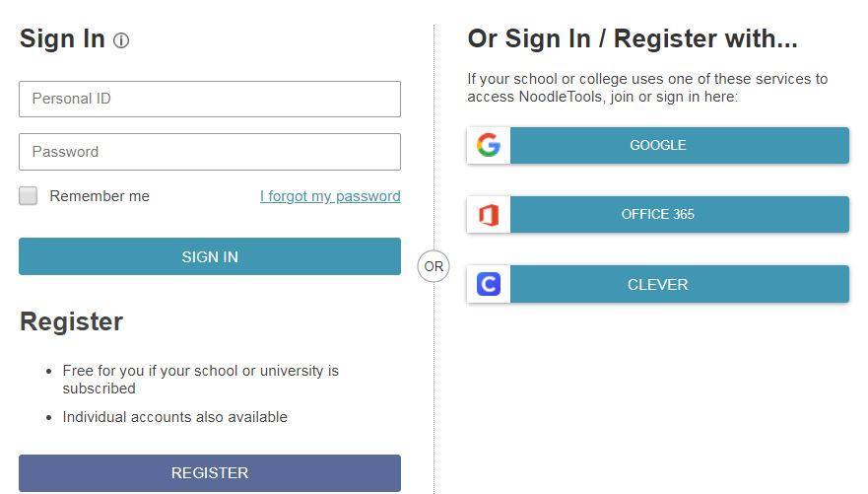The image size is (868, 494).
Task: Click the Or Sign In / Register with heading
Action: pos(632,38)
